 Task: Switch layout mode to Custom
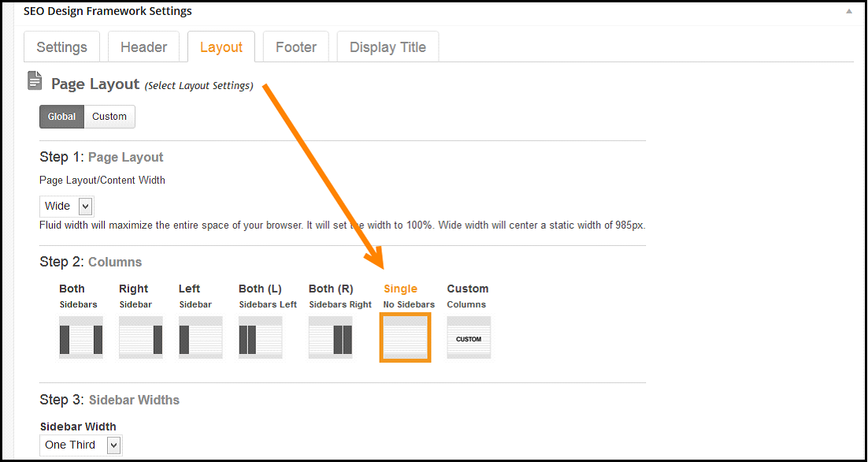click(x=109, y=117)
